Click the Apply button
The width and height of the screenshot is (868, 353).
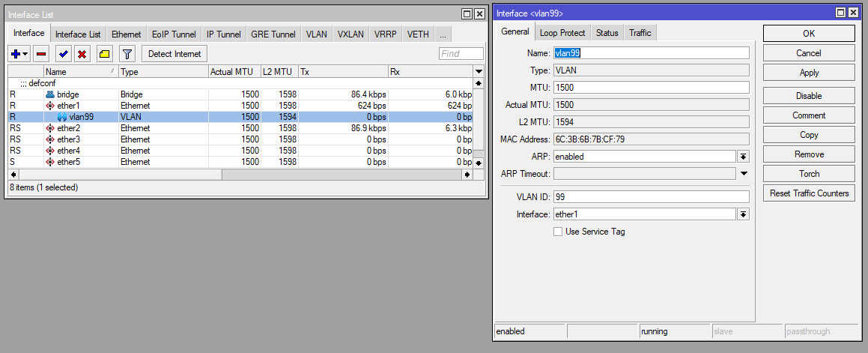coord(809,73)
